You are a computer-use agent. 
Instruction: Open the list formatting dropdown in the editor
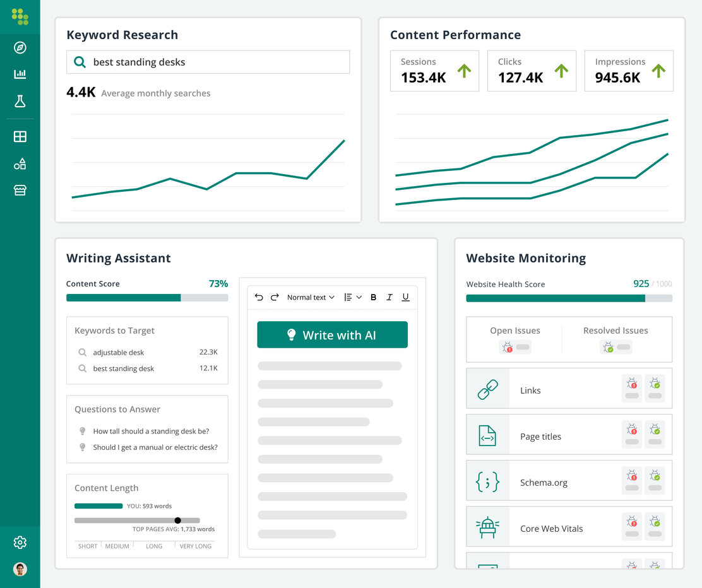[x=352, y=297]
